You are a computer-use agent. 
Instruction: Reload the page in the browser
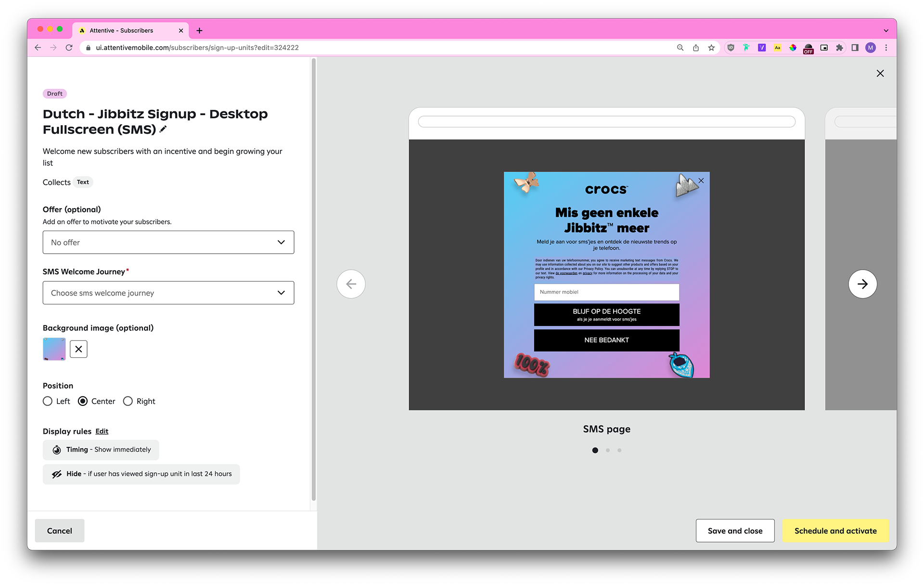click(69, 48)
